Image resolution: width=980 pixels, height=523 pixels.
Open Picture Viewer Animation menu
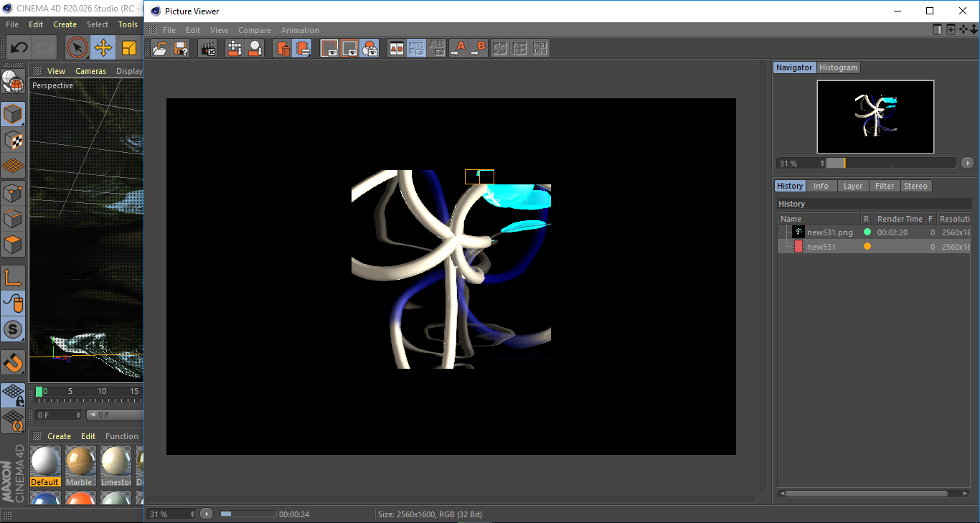(300, 30)
